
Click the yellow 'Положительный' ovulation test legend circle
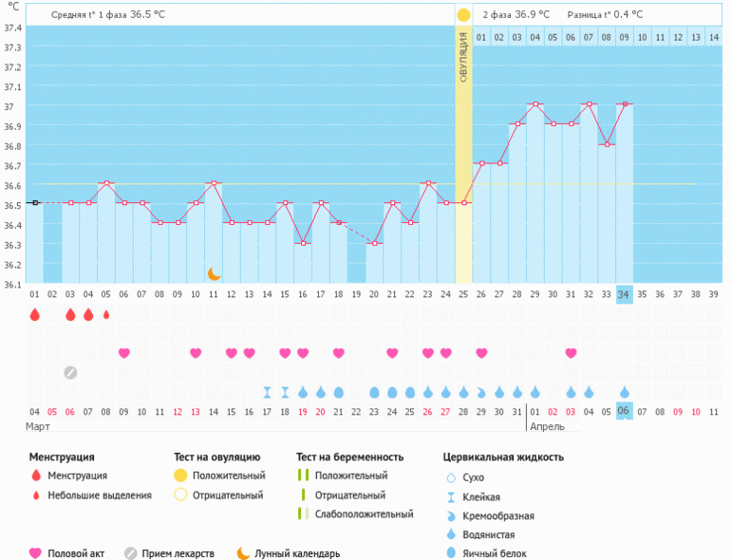(x=181, y=476)
